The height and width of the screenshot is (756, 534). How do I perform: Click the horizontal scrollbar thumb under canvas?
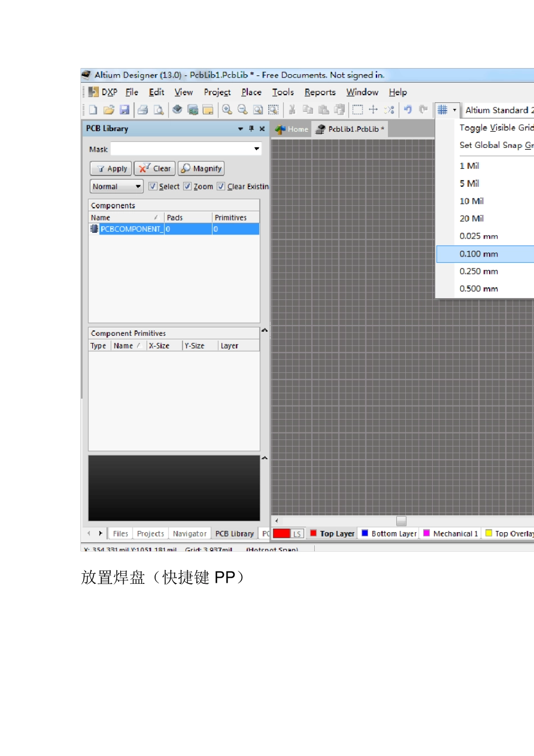(x=401, y=521)
